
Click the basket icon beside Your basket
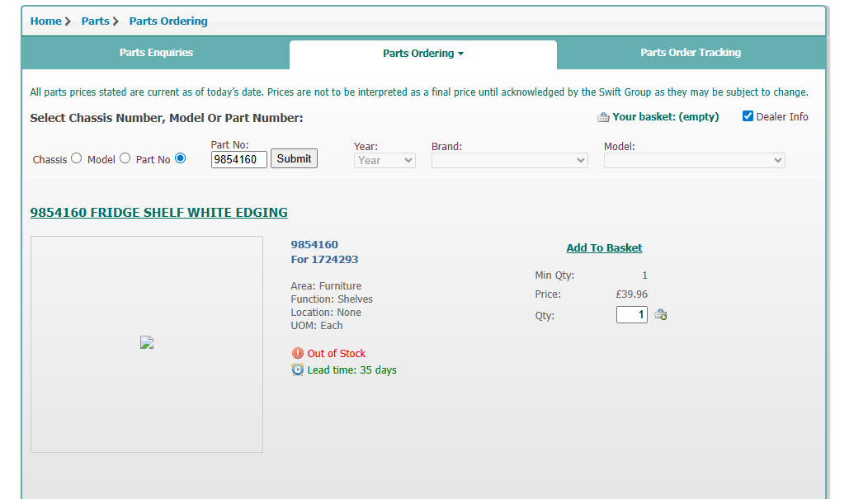603,117
